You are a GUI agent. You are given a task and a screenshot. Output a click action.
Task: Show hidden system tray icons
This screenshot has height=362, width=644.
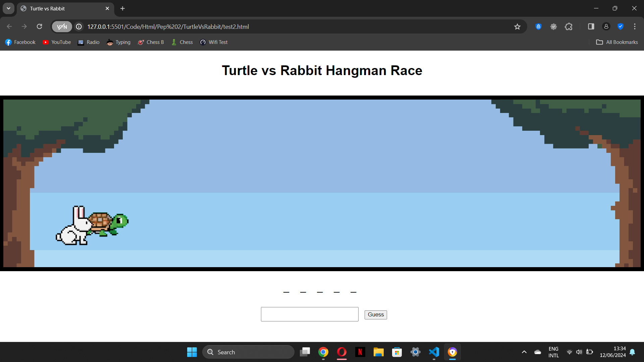click(x=524, y=352)
